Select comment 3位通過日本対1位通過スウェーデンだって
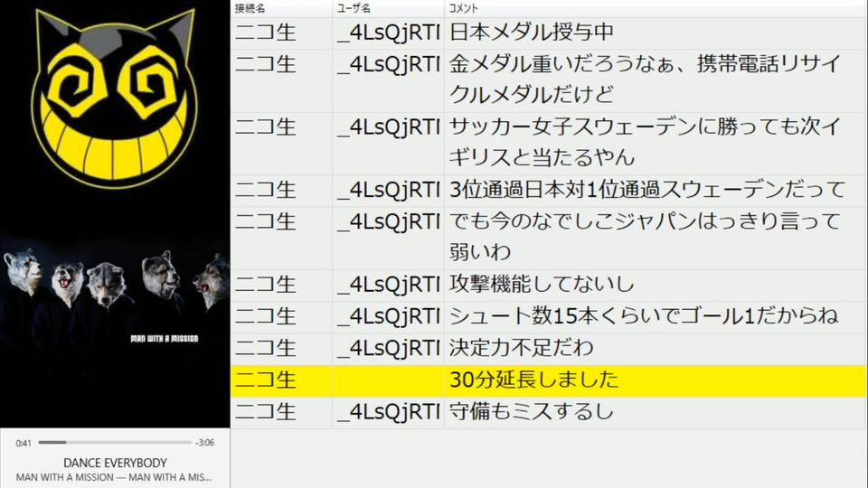Screen dimensions: 868x488 click(x=647, y=191)
